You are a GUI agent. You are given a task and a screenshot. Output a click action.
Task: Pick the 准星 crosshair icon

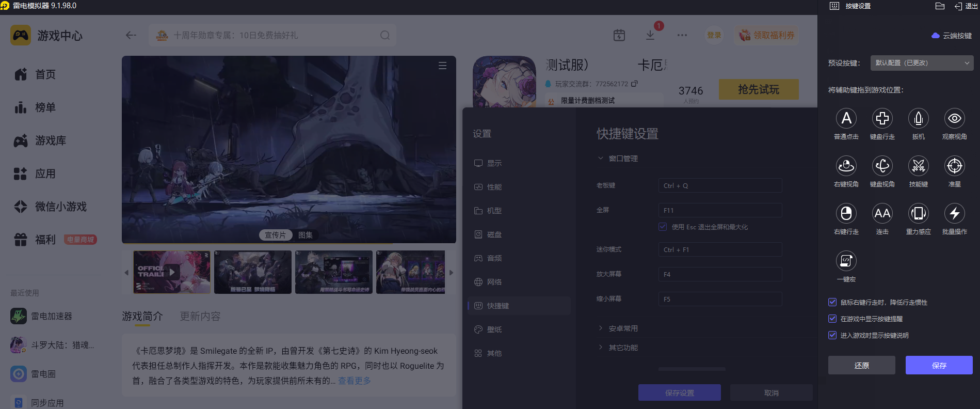(x=955, y=166)
